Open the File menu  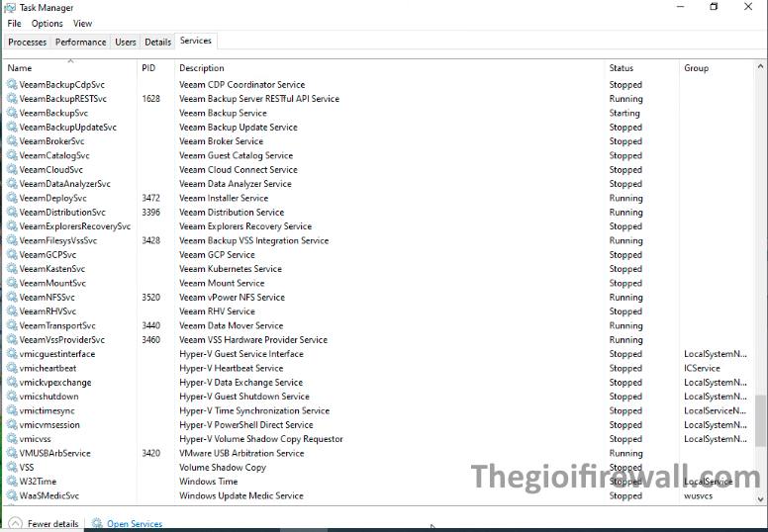pyautogui.click(x=14, y=24)
